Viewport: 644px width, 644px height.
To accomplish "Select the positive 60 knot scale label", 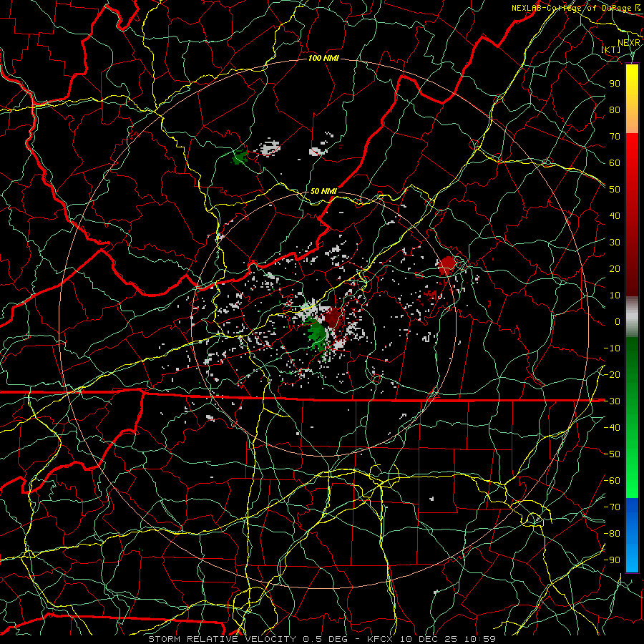I will pos(615,162).
